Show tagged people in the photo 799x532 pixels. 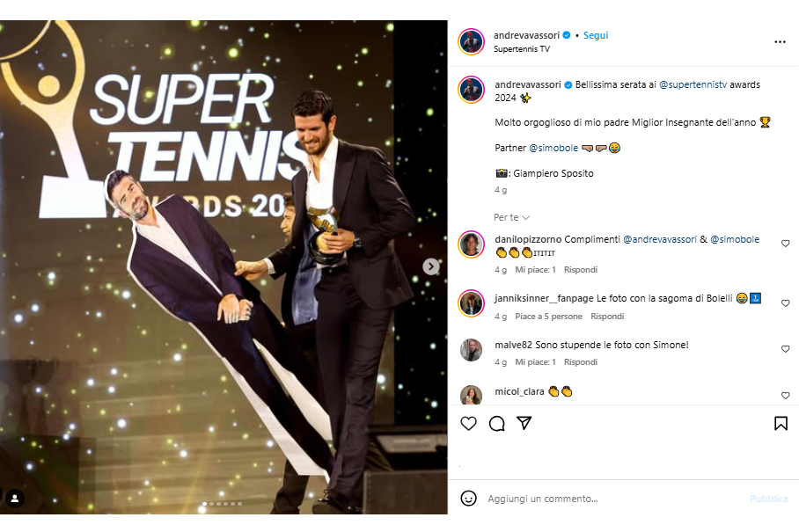[15, 499]
